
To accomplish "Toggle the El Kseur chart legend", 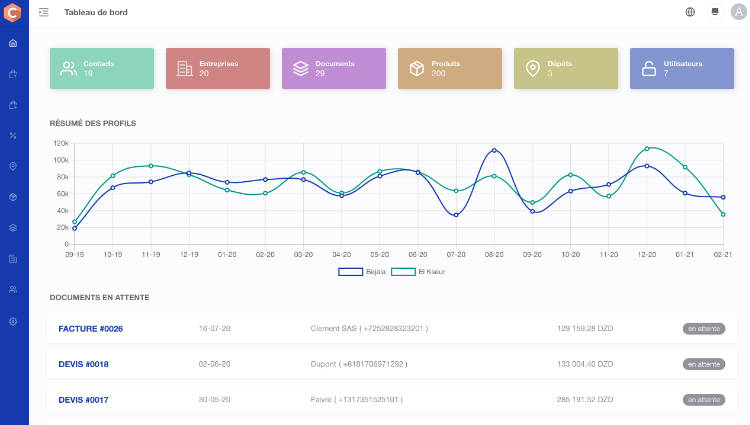I will coord(418,271).
